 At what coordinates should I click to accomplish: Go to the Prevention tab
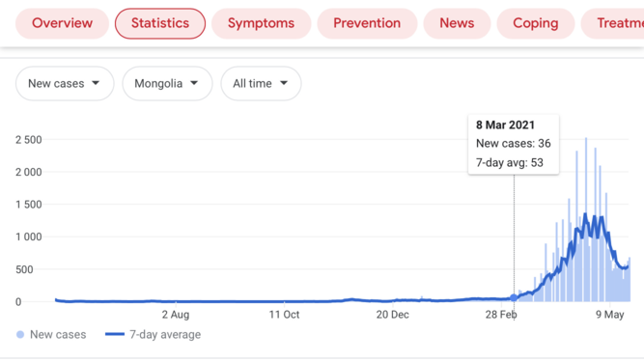click(x=367, y=23)
